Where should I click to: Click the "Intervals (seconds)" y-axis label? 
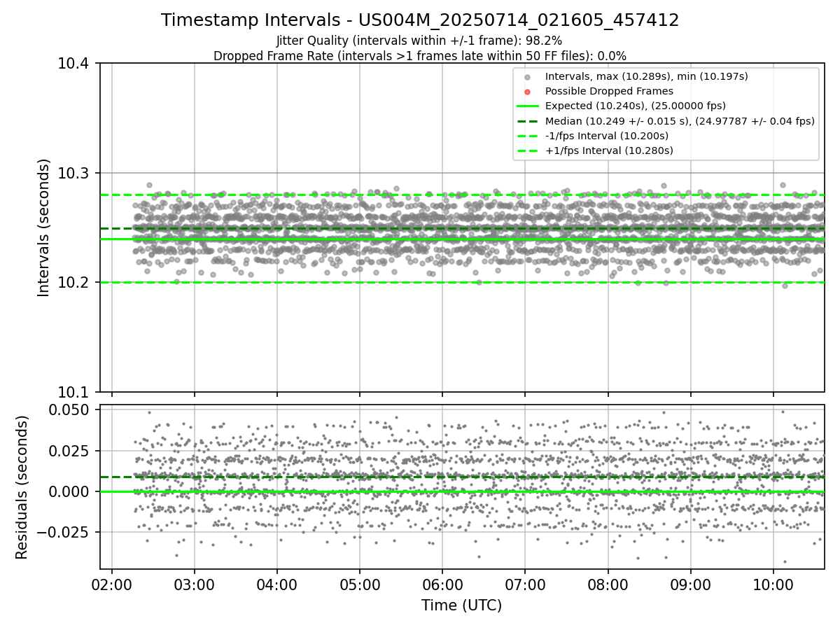coord(44,227)
